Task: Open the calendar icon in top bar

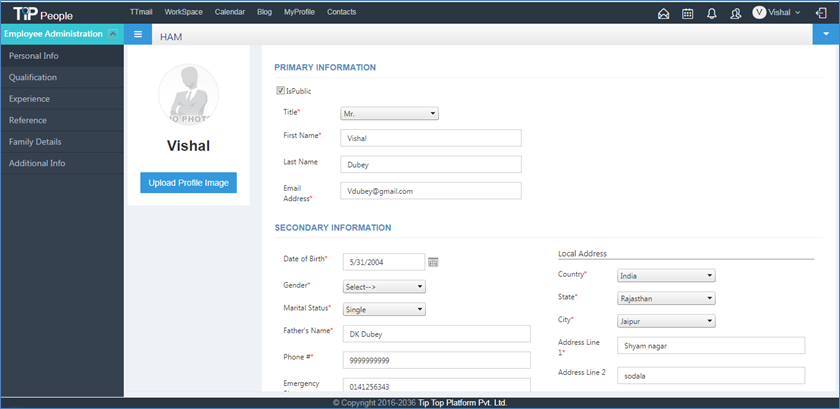Action: click(x=687, y=13)
